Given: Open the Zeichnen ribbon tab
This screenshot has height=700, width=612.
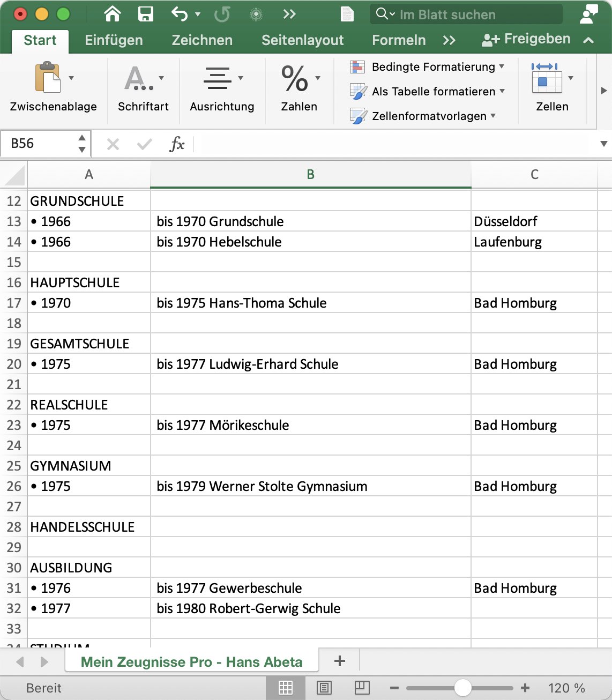Looking at the screenshot, I should (202, 40).
